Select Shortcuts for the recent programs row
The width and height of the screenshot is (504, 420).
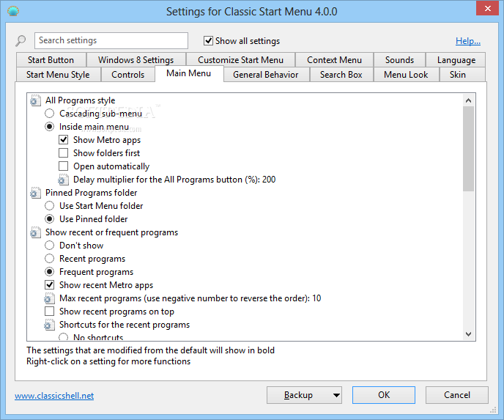pos(125,325)
